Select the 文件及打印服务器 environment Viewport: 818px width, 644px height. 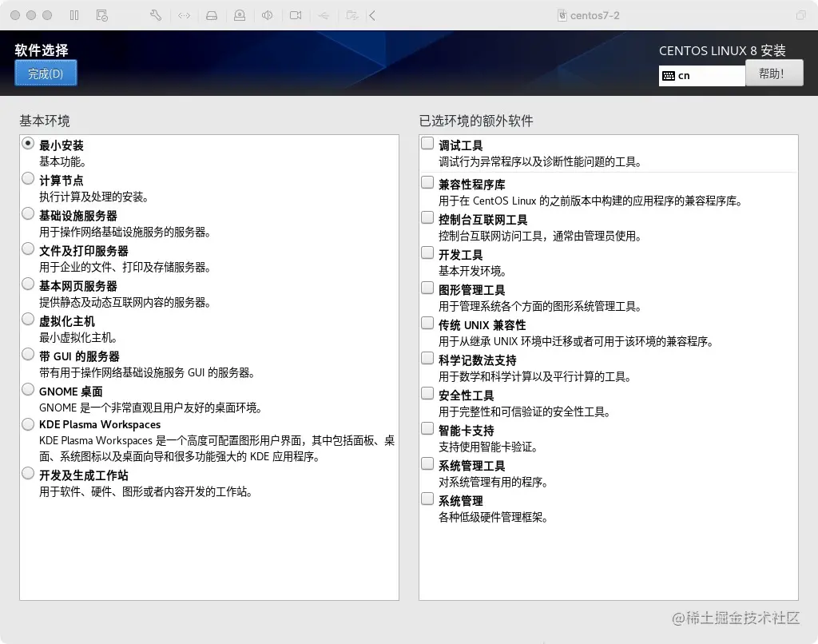click(x=28, y=249)
